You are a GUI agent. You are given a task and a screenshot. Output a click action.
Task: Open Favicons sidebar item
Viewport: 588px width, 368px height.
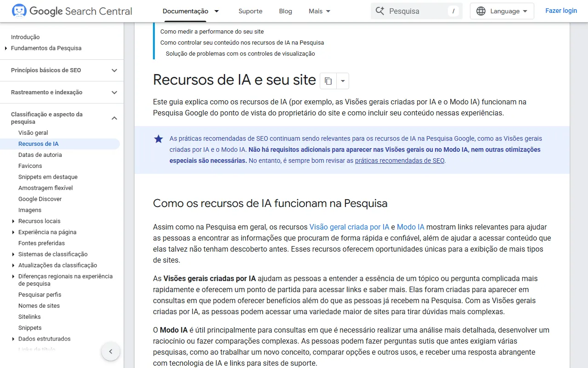tap(30, 166)
